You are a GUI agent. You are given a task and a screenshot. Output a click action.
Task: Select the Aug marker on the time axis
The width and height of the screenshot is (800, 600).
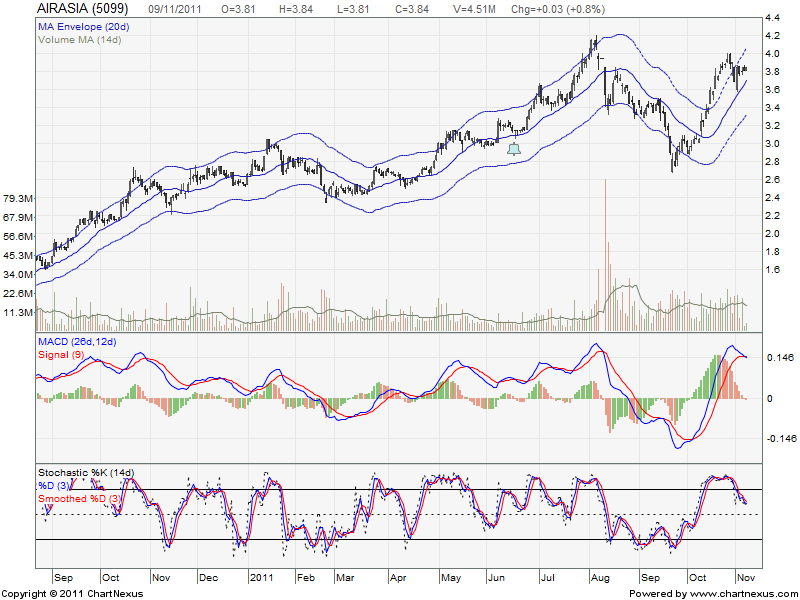point(598,578)
